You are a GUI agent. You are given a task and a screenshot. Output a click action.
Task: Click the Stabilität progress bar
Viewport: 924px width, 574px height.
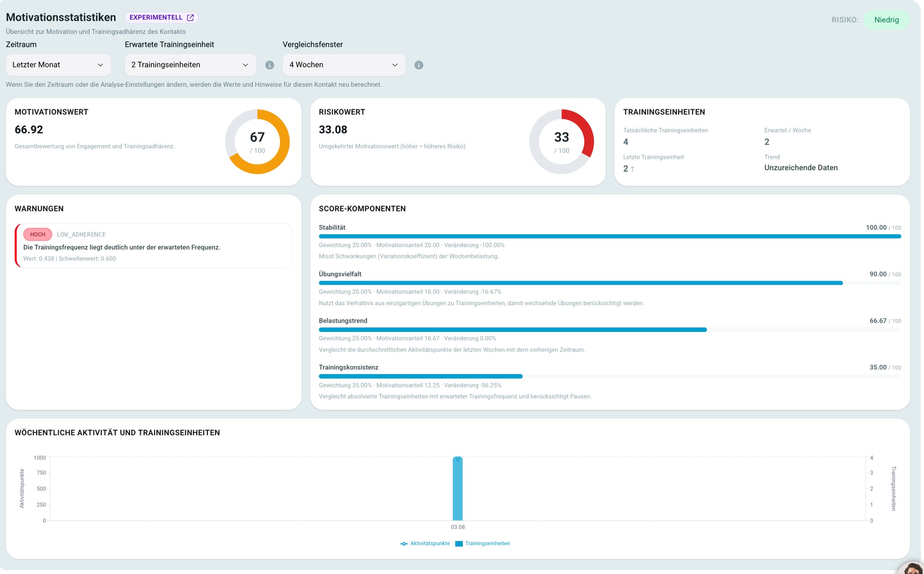[610, 237]
